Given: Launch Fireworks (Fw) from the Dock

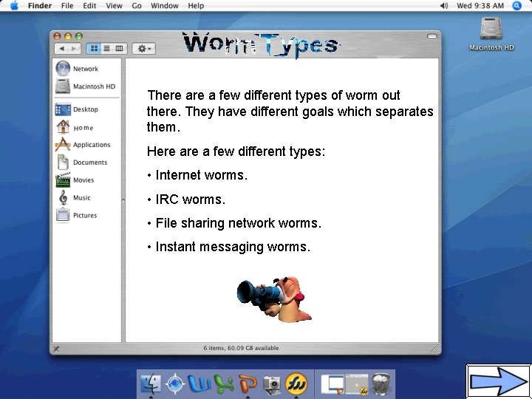Looking at the screenshot, I should tap(296, 383).
